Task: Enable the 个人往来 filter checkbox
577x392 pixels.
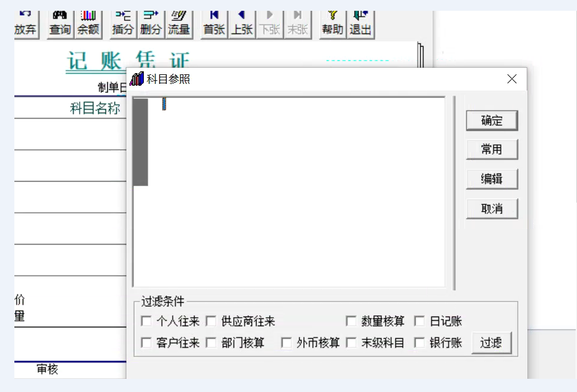Action: [x=146, y=321]
